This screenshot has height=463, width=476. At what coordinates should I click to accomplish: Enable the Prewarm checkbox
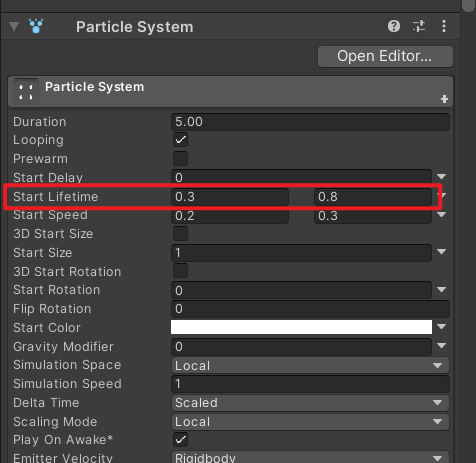point(180,158)
